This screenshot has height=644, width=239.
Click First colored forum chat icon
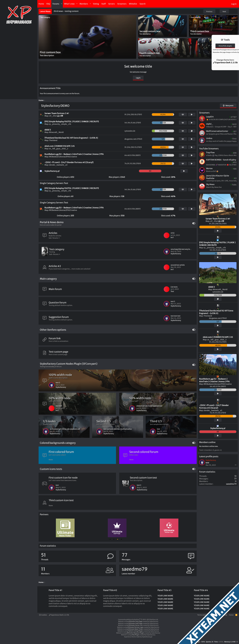tap(44, 455)
